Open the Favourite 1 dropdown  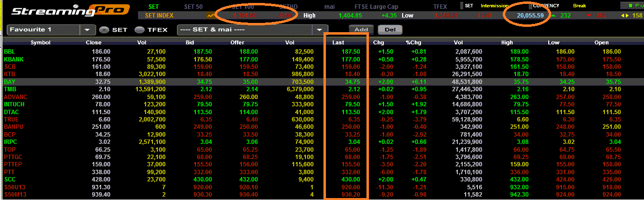pos(87,30)
